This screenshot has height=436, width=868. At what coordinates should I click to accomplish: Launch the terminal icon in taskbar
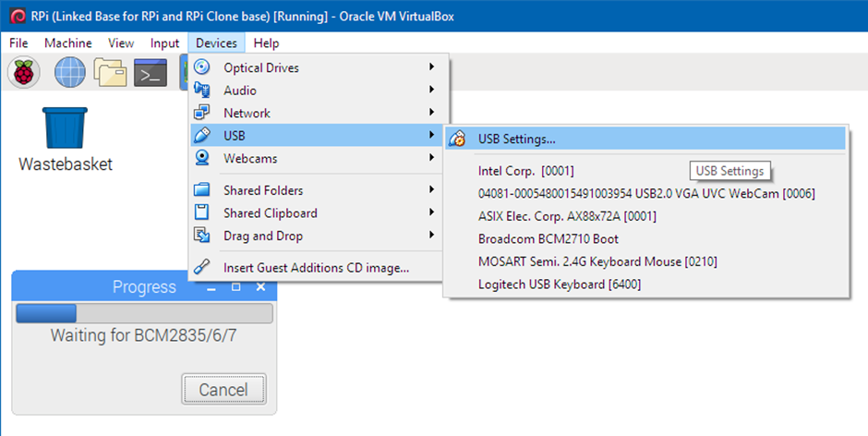tap(151, 72)
